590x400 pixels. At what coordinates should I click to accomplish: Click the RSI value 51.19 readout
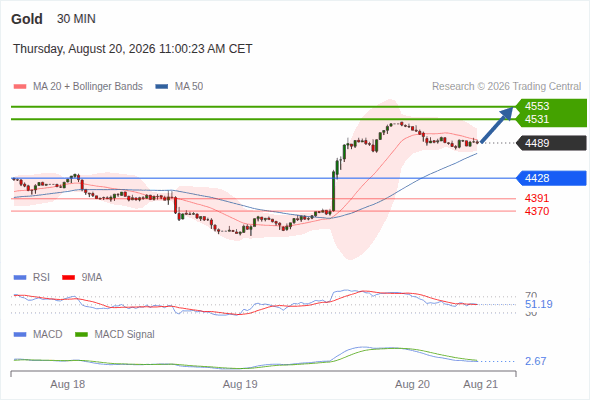coord(539,304)
